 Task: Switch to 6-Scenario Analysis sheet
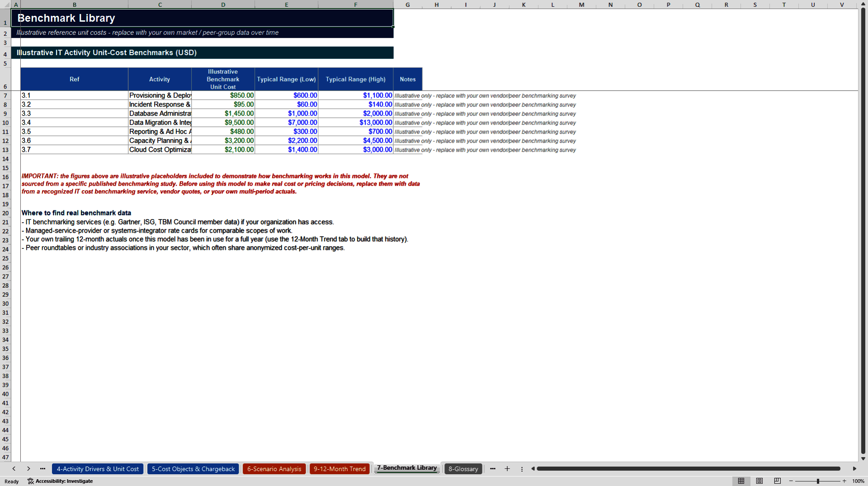coord(274,469)
